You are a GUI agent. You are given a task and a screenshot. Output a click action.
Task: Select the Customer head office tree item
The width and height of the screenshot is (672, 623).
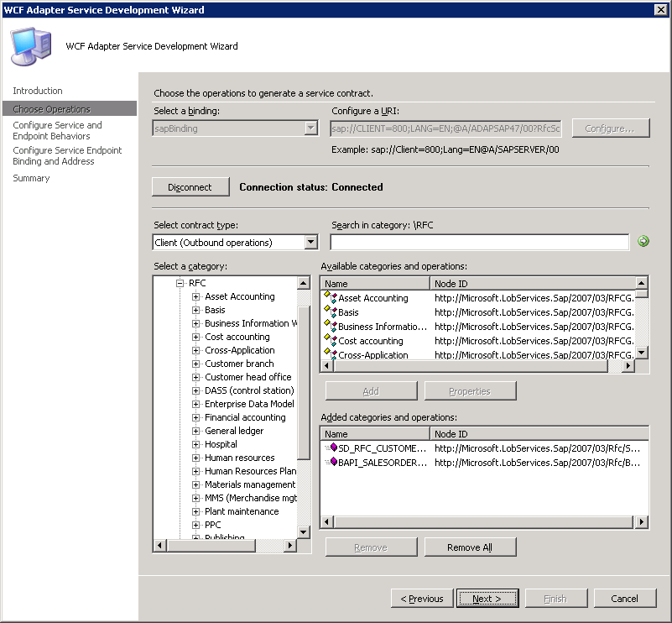pos(248,377)
